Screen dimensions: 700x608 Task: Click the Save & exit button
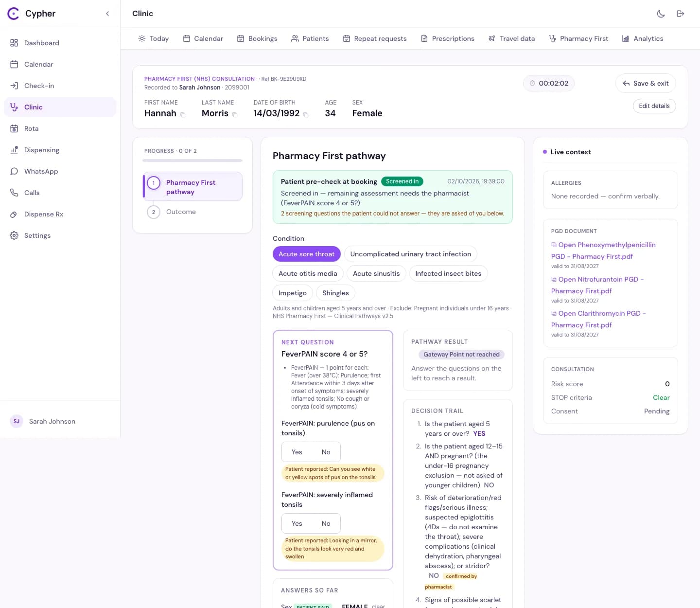pos(646,83)
